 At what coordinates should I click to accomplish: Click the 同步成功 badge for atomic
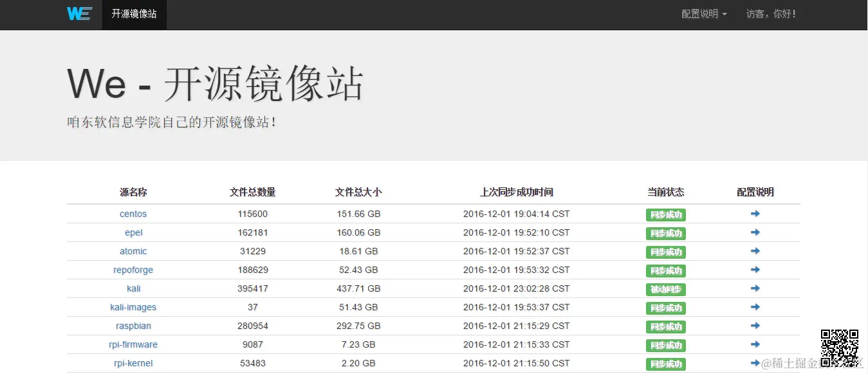tap(665, 252)
